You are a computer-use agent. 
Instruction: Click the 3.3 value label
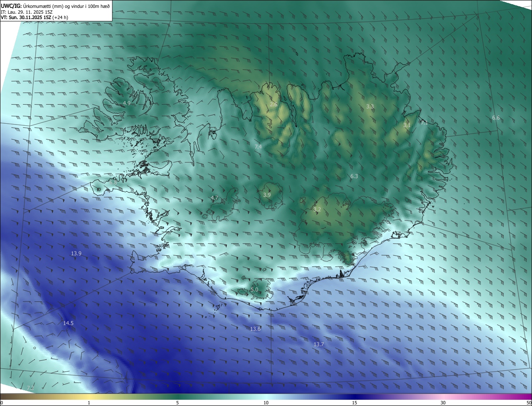tap(370, 106)
